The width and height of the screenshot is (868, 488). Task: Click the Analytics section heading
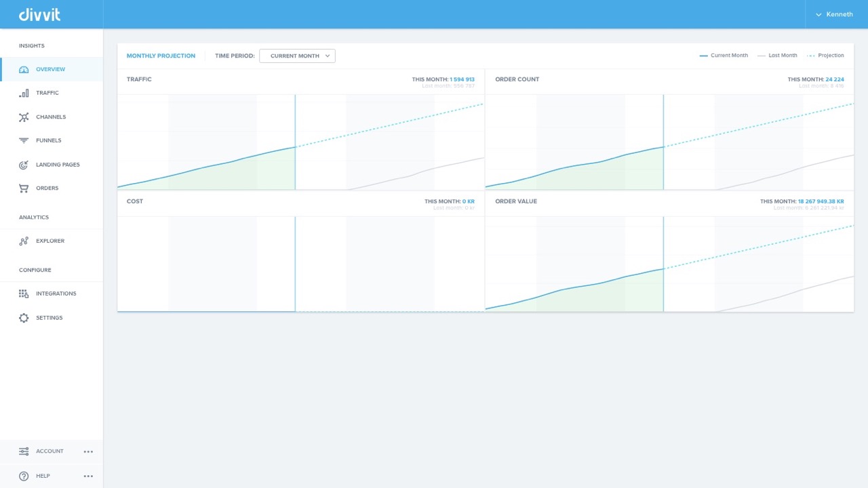[x=34, y=218]
